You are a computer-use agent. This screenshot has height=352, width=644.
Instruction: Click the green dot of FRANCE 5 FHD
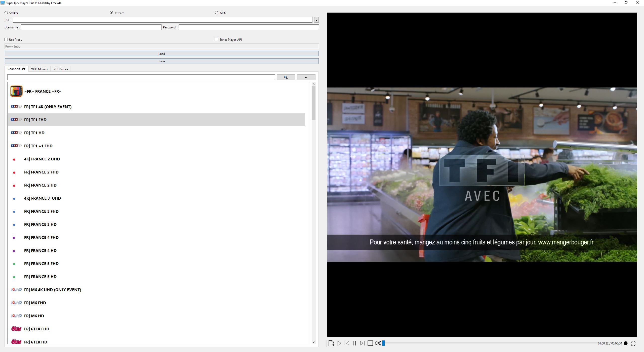14,264
